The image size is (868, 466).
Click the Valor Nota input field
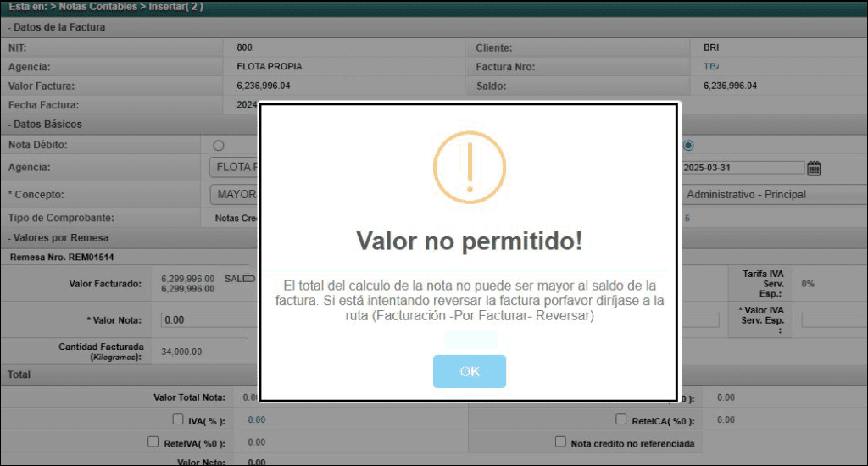[x=209, y=320]
